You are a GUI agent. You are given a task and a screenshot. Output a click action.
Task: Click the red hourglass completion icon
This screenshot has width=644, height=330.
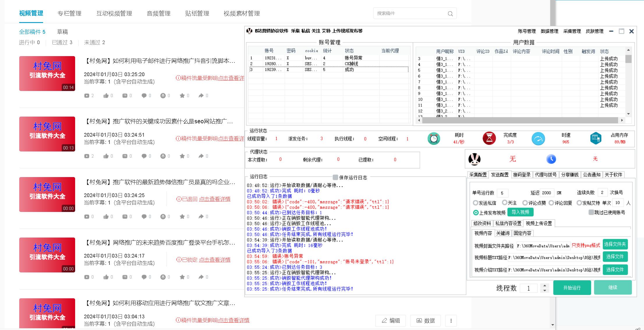[x=489, y=138]
